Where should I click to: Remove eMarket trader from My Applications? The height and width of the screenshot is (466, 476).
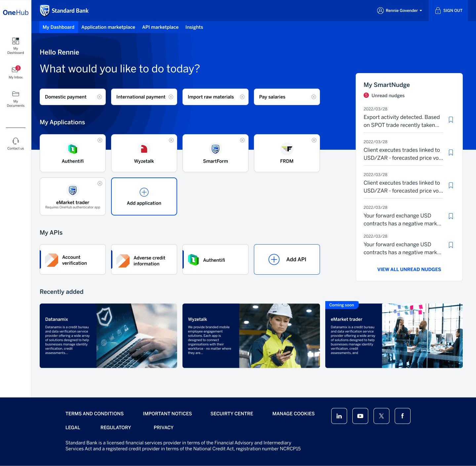(x=100, y=183)
